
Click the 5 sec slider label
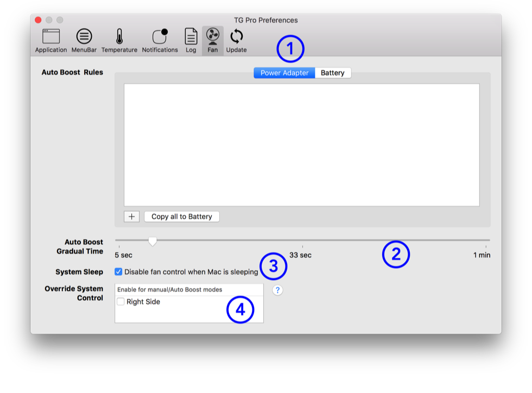(124, 255)
